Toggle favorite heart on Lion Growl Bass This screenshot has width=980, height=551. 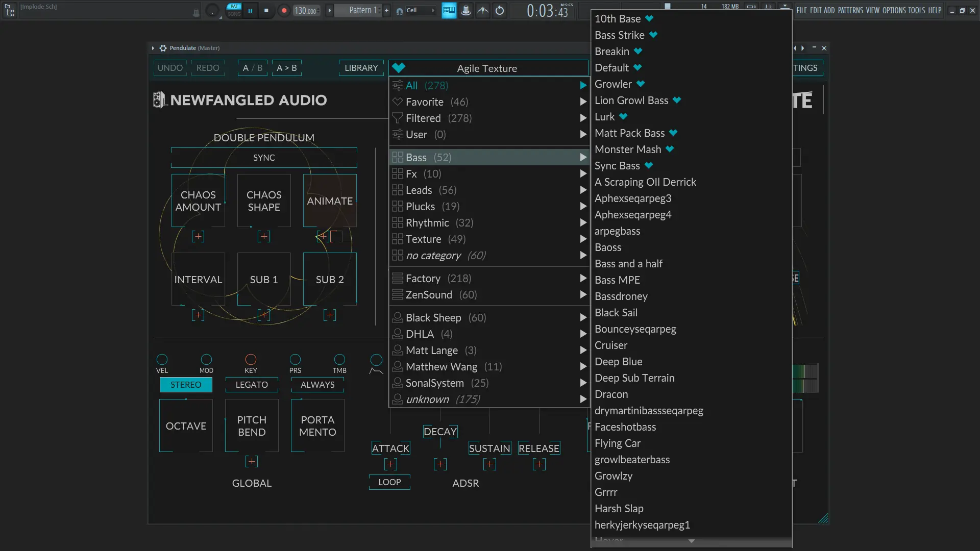pyautogui.click(x=677, y=100)
